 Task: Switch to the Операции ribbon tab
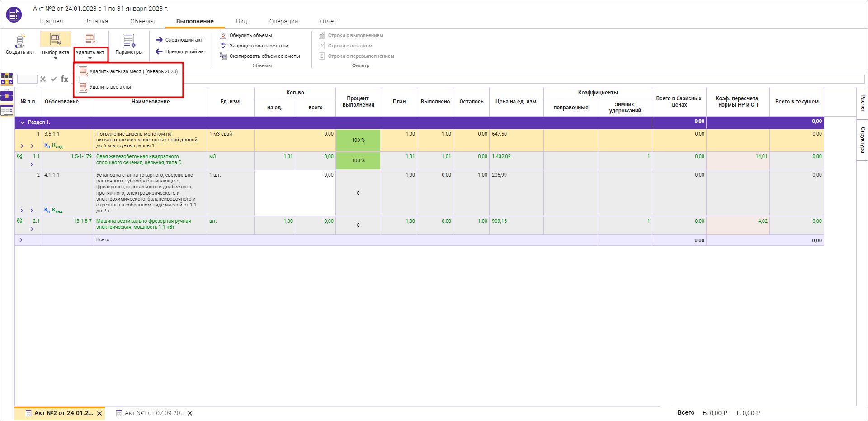pyautogui.click(x=283, y=21)
